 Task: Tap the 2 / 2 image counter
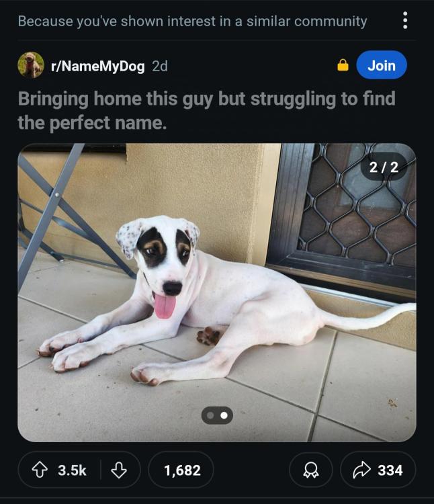coord(384,167)
